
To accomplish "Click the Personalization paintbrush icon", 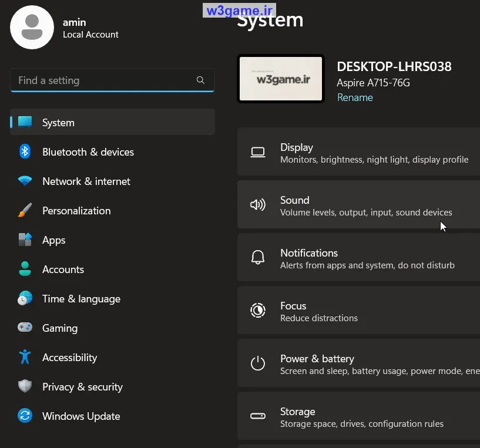I will (25, 210).
